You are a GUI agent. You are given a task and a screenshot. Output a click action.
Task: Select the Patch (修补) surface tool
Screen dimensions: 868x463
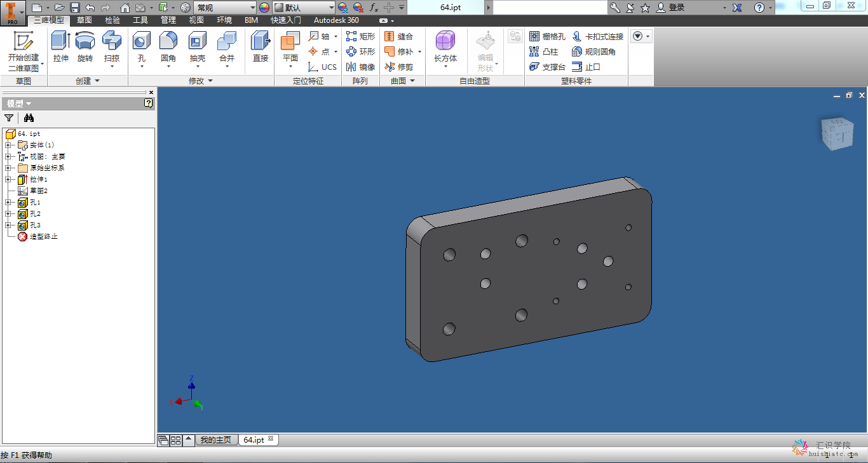click(399, 51)
